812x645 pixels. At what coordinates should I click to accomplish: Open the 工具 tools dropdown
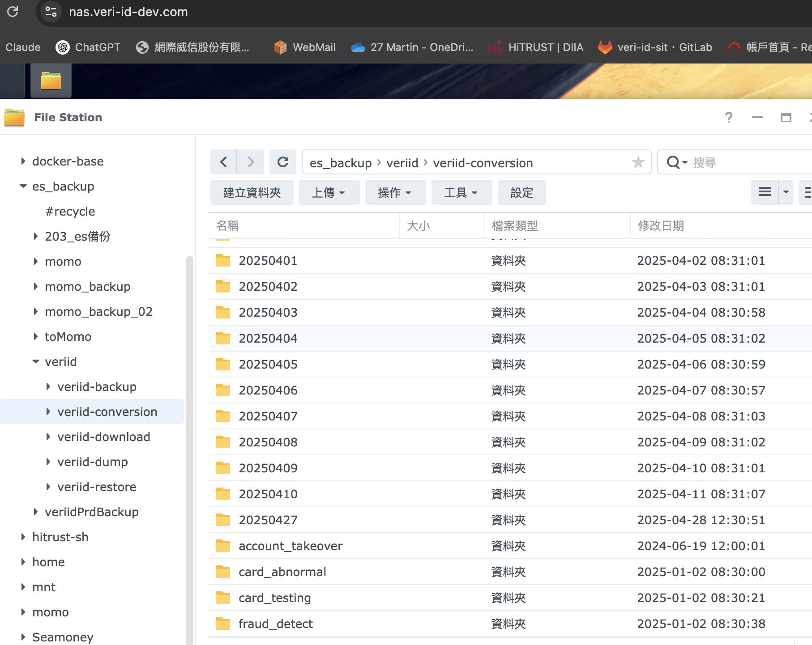pyautogui.click(x=461, y=192)
